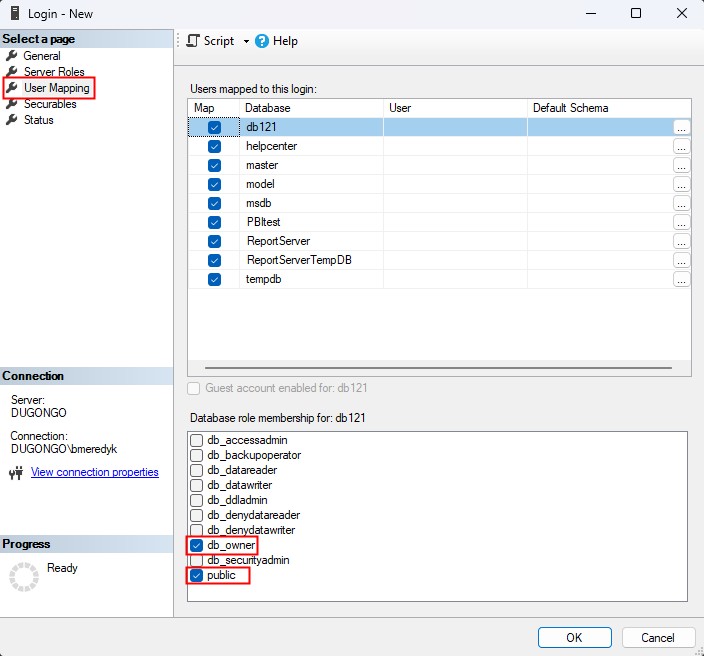Open schema browse button for db121
The width and height of the screenshot is (704, 656).
[x=681, y=128]
